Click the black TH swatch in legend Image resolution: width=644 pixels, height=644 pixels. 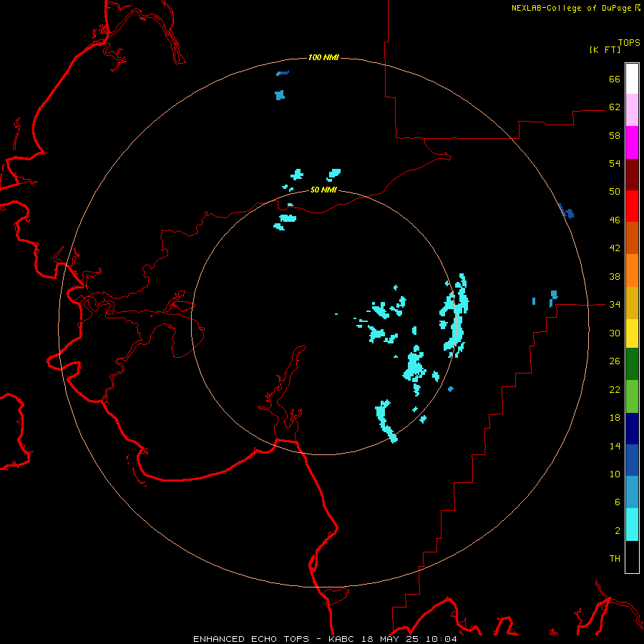tap(632, 557)
